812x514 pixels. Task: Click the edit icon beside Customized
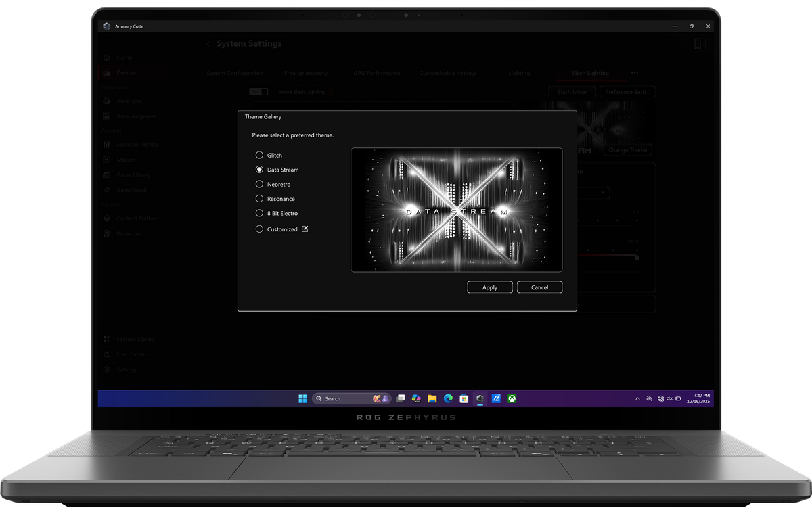(x=304, y=229)
